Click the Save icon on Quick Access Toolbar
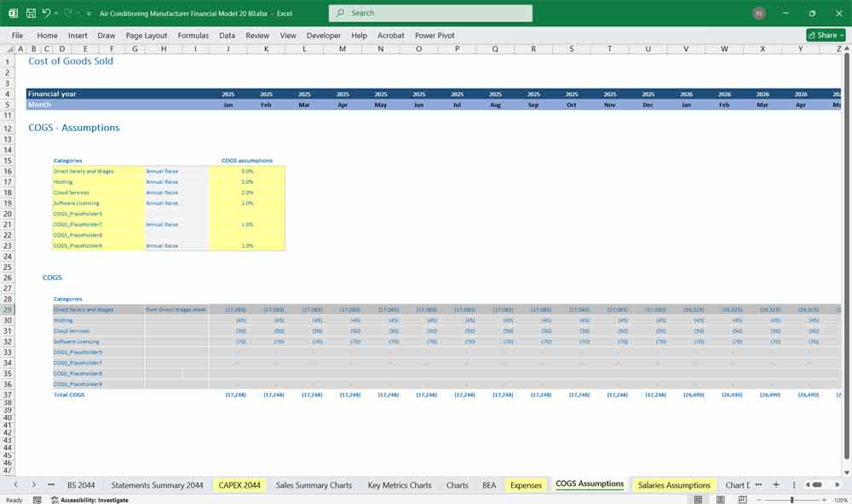Viewport: 852px width, 504px height. tap(30, 13)
